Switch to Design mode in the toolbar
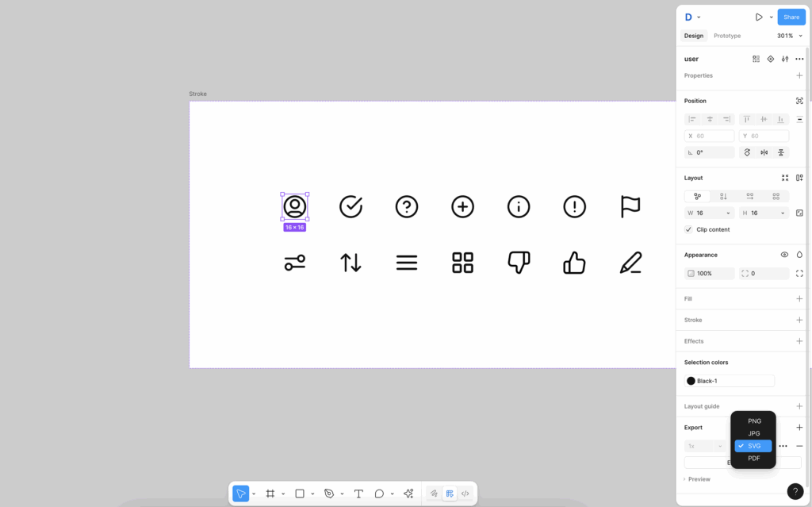Viewport: 812px width, 507px height. click(x=450, y=494)
